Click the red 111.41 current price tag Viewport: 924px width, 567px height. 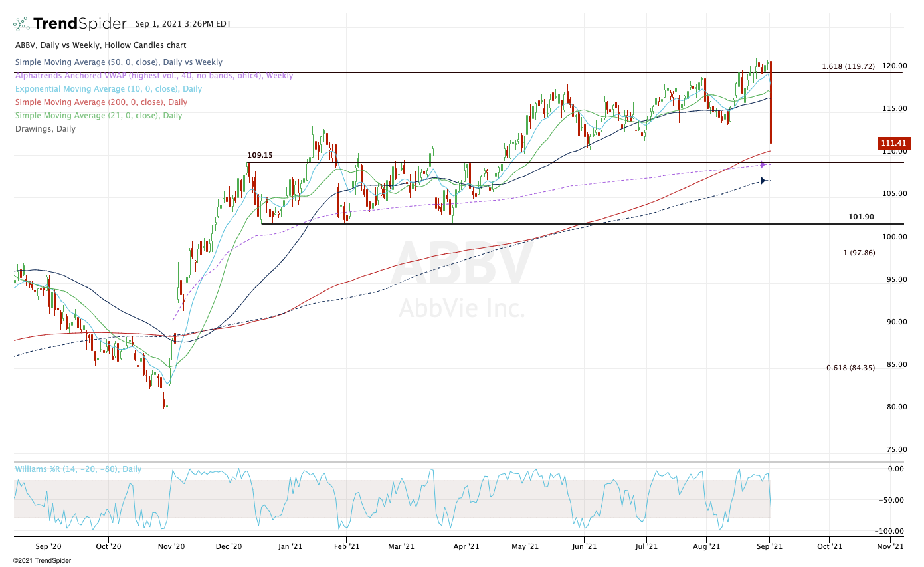coord(894,143)
